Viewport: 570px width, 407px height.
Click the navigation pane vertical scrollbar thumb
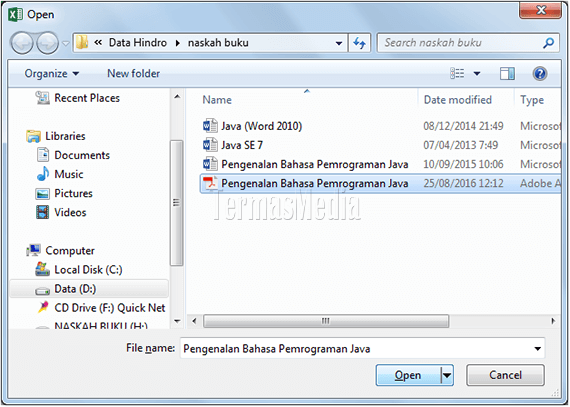(x=177, y=203)
